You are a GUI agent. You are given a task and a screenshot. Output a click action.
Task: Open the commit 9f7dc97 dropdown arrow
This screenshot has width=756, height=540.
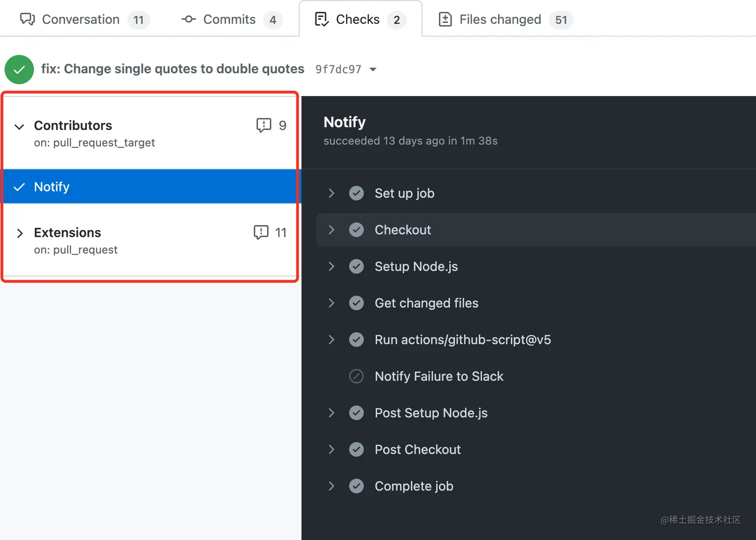[x=373, y=69]
